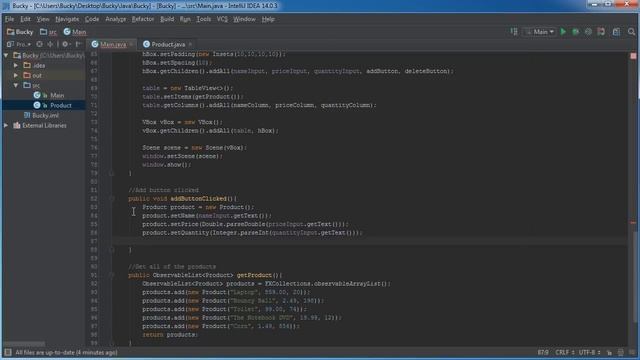This screenshot has height=360, width=640.
Task: Click the Product class icon in the project tree
Action: tap(37, 105)
